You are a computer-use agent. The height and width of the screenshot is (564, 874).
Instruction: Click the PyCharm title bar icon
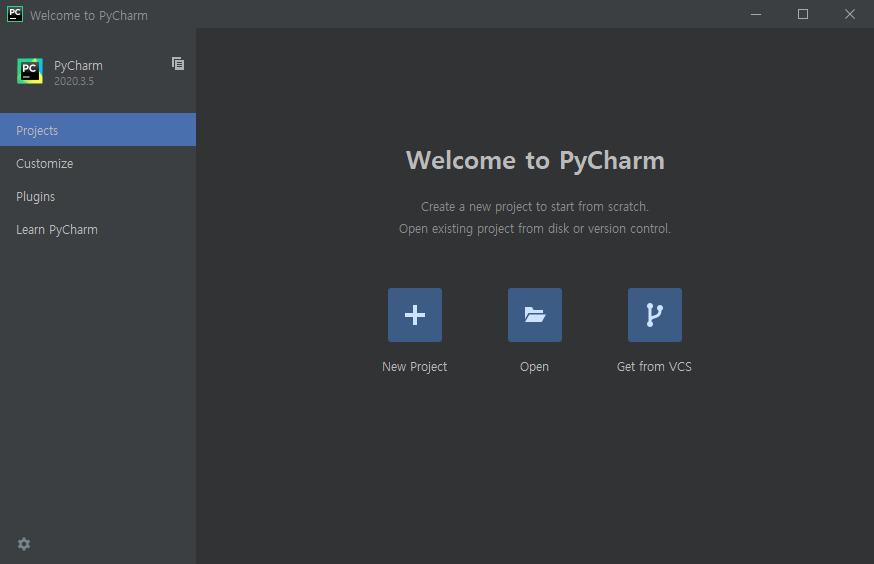[x=15, y=14]
